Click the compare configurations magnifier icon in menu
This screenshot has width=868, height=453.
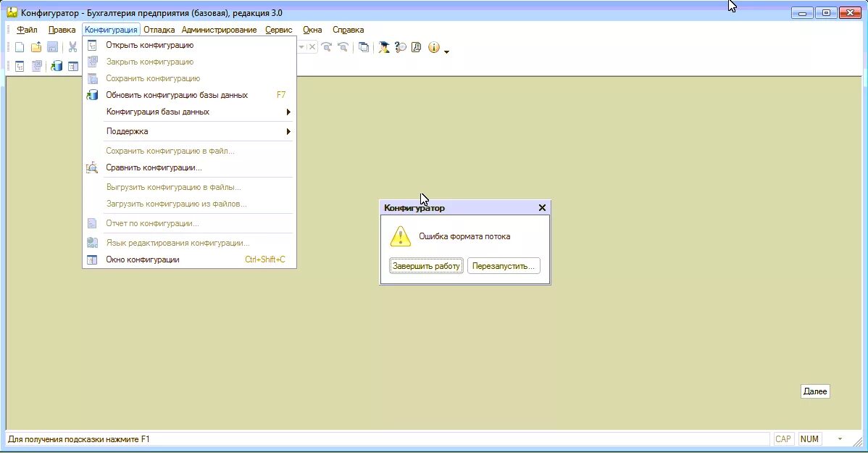(92, 168)
